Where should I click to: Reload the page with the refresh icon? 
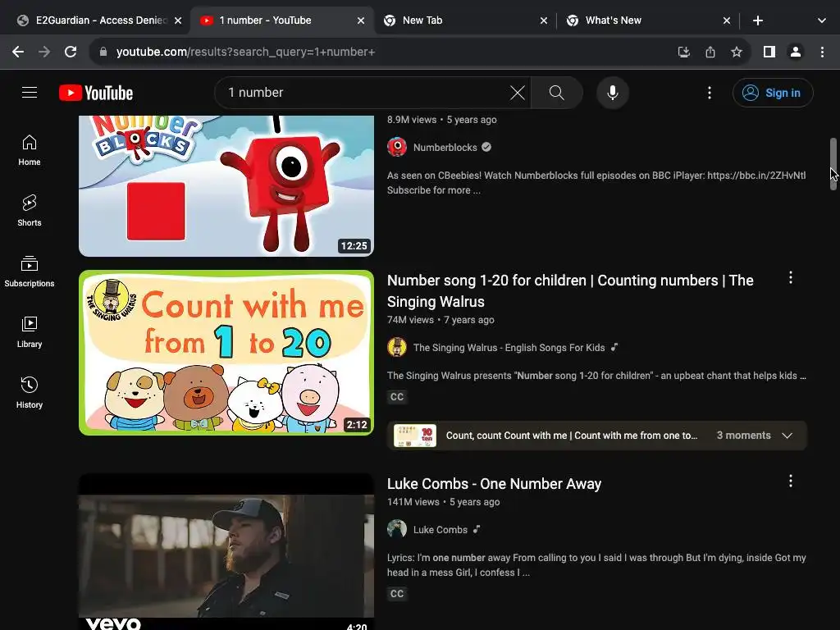[71, 52]
